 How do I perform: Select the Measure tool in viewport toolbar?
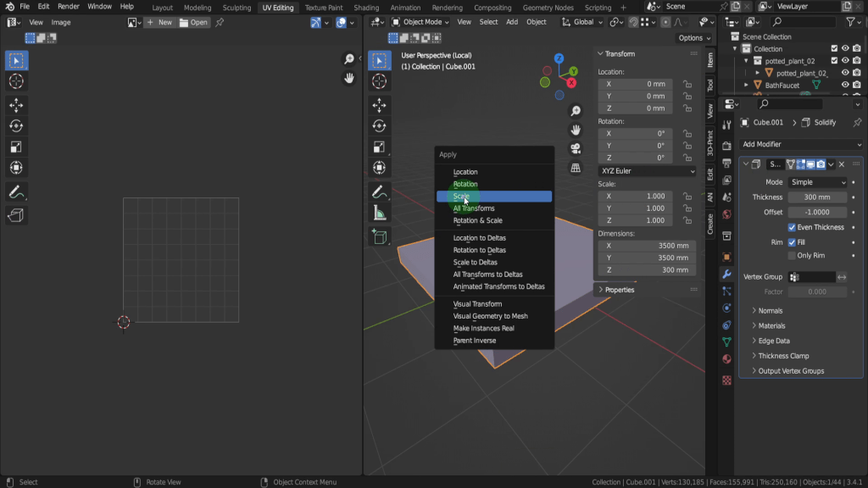[380, 213]
